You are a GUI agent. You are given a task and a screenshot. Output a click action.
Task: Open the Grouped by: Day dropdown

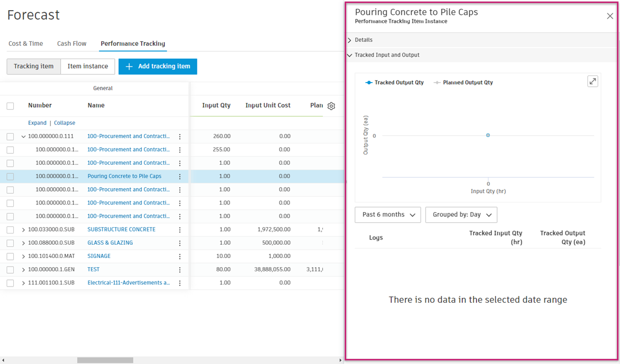point(461,215)
